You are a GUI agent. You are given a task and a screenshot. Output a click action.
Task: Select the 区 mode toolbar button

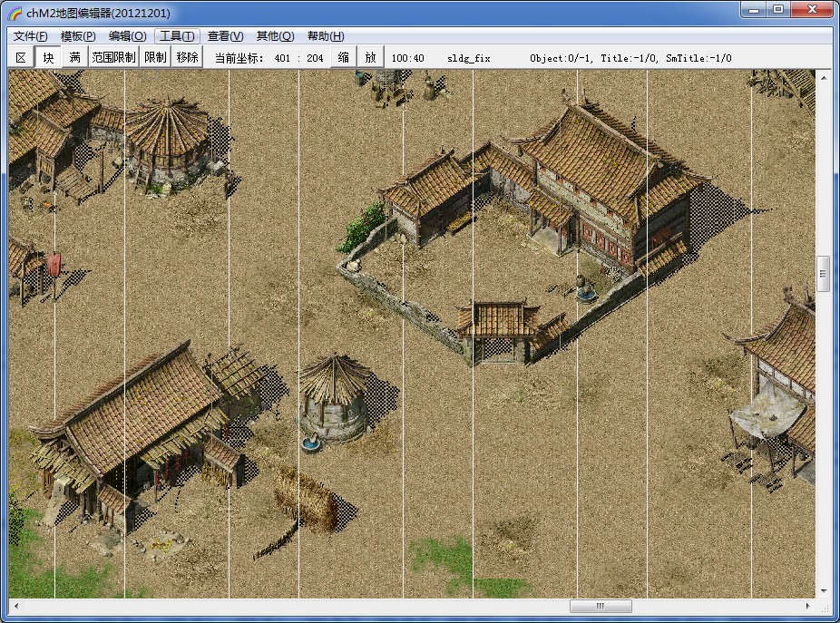coord(21,57)
